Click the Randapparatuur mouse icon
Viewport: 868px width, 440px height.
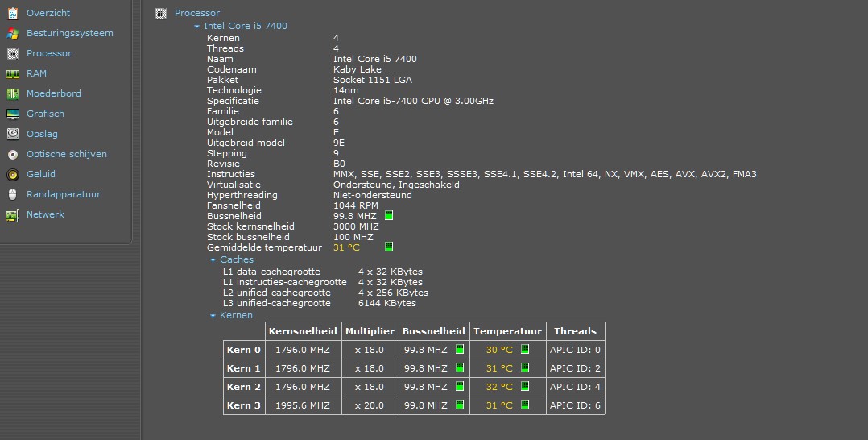[13, 194]
